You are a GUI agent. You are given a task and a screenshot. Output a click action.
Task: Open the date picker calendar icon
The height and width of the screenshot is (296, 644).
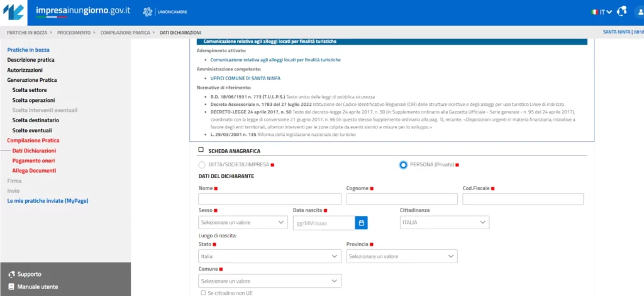[362, 222]
